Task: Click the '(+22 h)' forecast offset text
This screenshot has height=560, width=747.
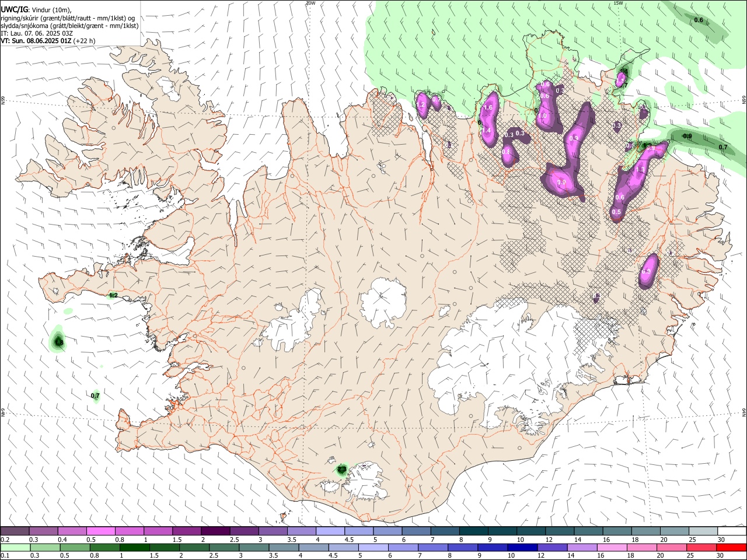Action: click(x=85, y=41)
